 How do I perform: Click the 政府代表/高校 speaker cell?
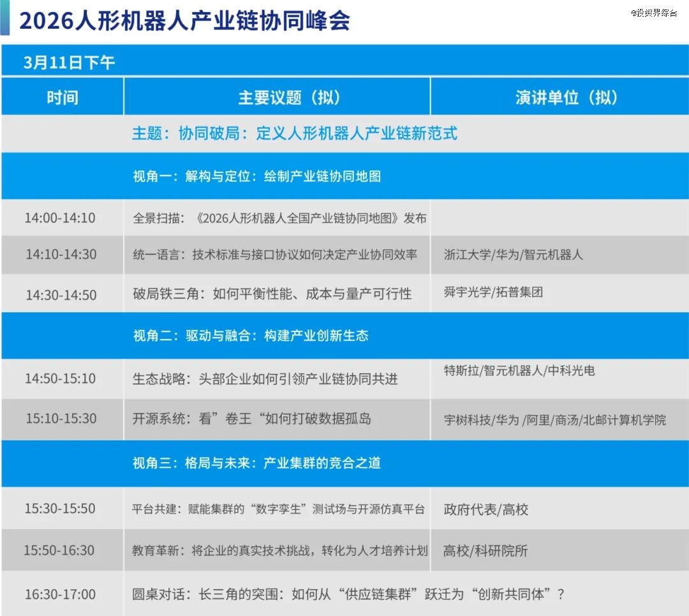pos(485,509)
